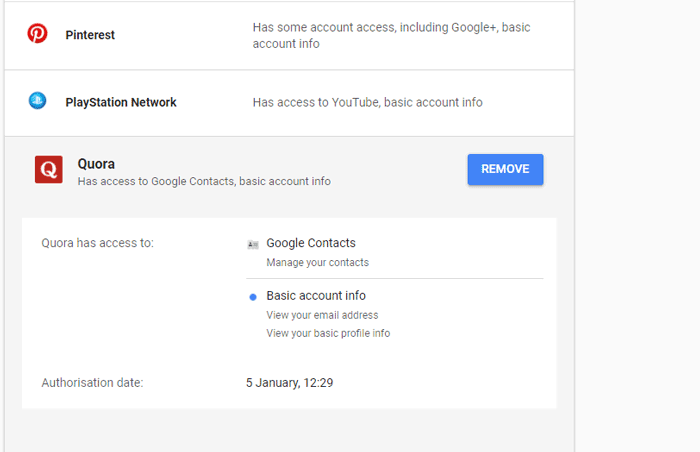The height and width of the screenshot is (452, 700).
Task: Click the 'Google Contacts' permission heading
Action: click(311, 243)
